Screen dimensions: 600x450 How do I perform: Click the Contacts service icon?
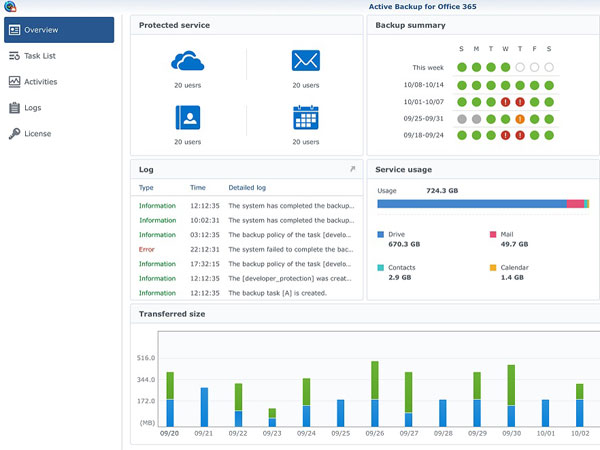(x=188, y=117)
